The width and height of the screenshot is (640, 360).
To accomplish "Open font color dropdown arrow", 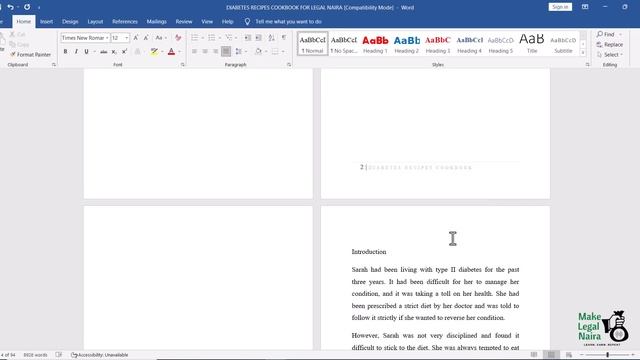I will click(x=180, y=51).
